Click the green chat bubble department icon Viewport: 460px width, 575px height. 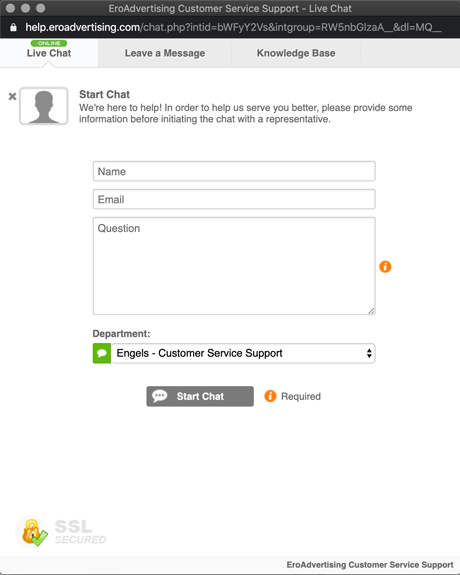click(102, 353)
